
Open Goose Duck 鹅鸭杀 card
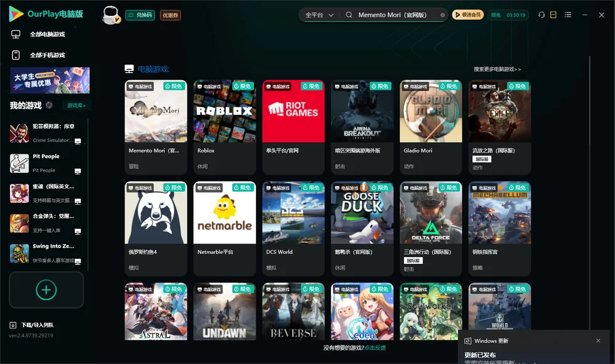coord(362,228)
